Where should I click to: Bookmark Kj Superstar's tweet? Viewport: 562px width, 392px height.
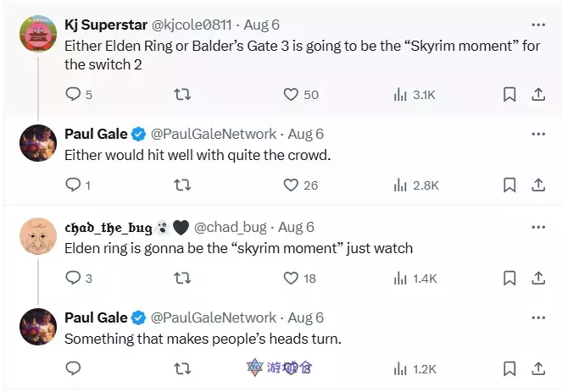click(509, 94)
